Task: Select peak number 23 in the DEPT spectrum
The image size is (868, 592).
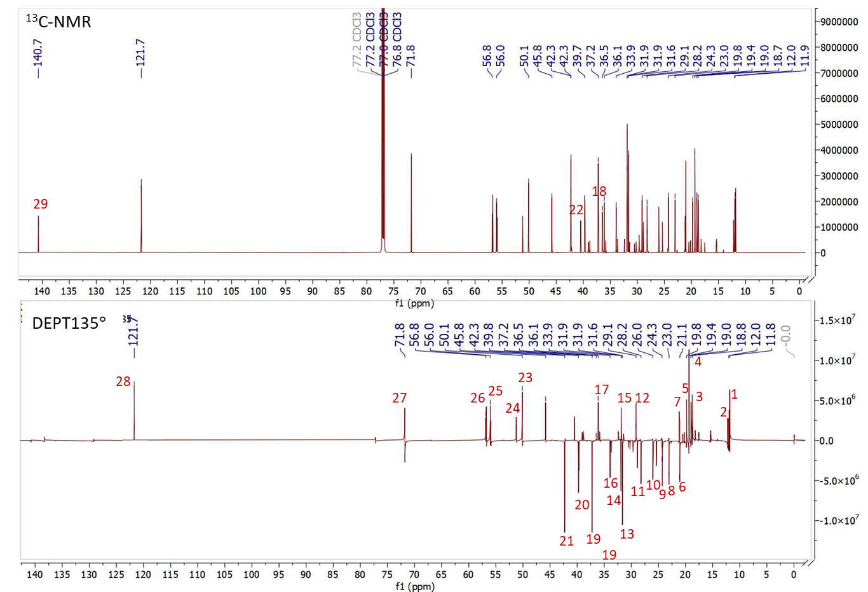Action: 525,378
